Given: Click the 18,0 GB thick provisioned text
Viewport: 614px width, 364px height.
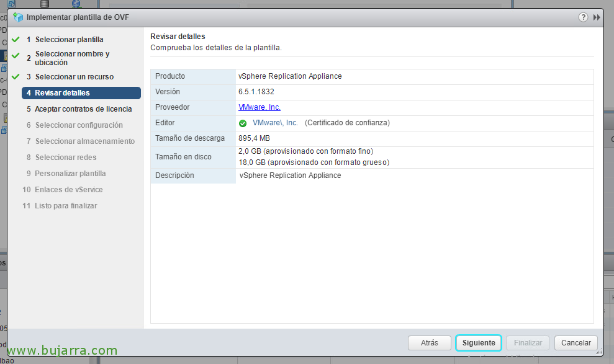Looking at the screenshot, I should [x=314, y=162].
